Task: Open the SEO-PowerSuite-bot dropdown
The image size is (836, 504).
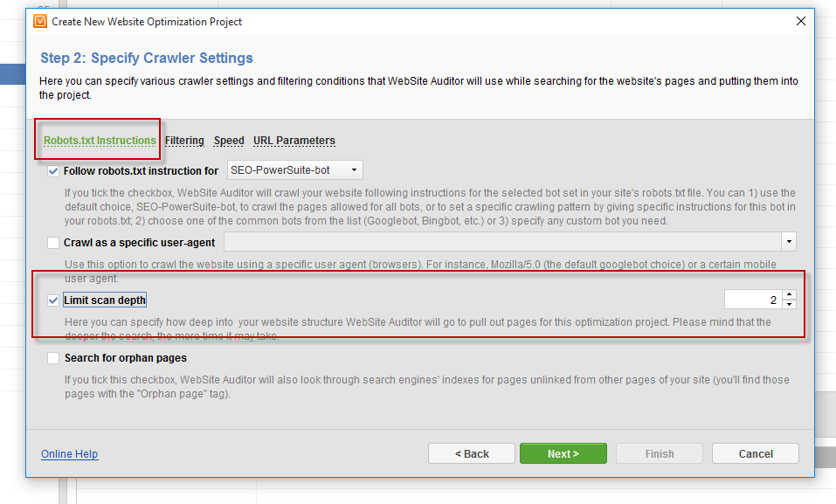Action: [x=295, y=170]
